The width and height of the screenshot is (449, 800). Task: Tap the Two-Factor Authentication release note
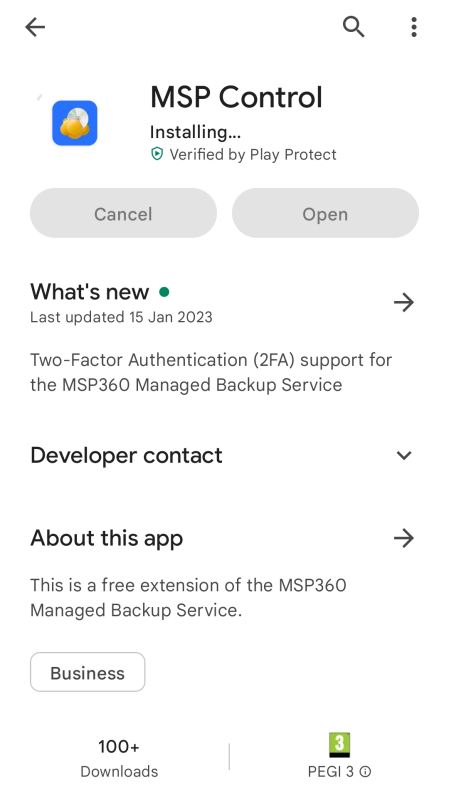(211, 372)
